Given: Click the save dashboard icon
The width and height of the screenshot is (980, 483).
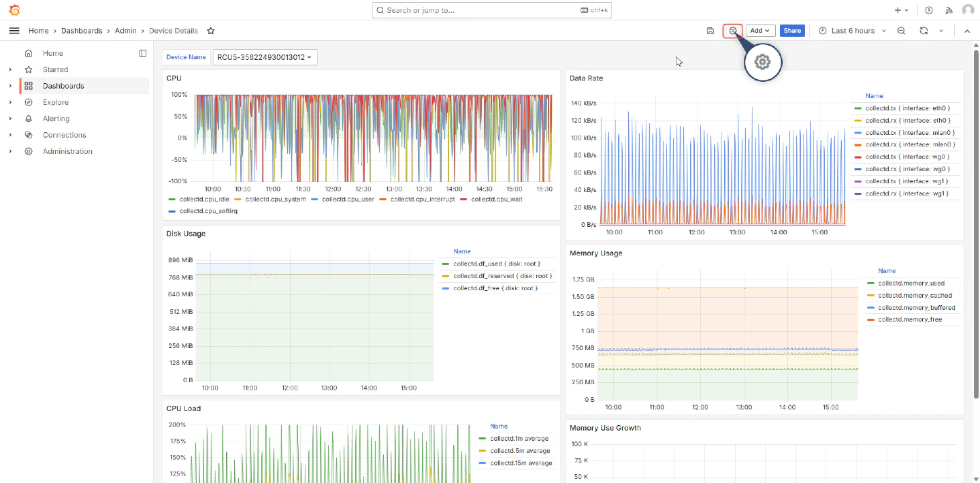Looking at the screenshot, I should [x=710, y=31].
